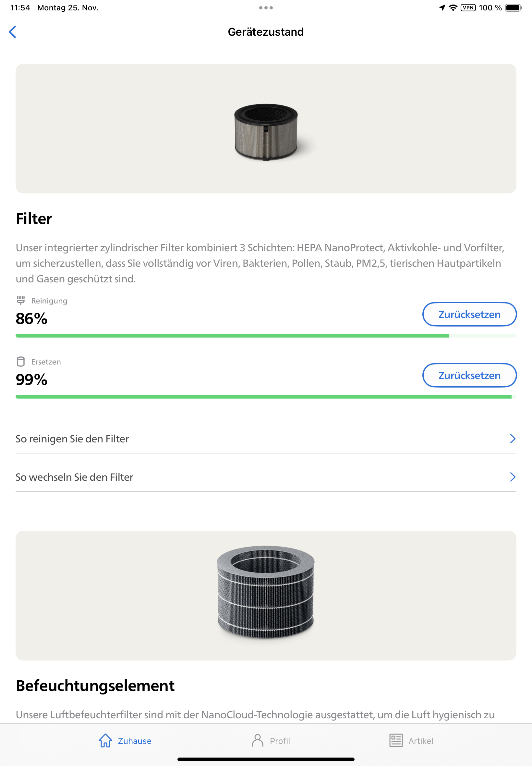Tap the Befeuchtungselement humidifier filter image
The image size is (532, 766).
(x=266, y=592)
